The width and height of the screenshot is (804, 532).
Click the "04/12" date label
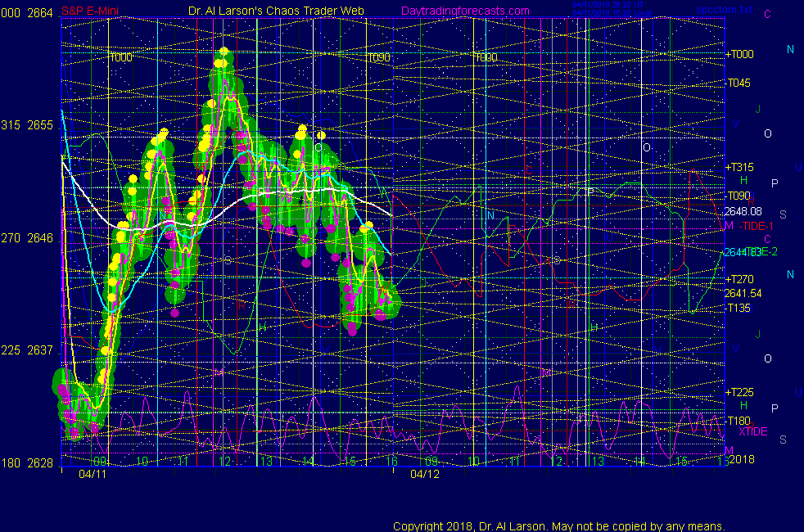click(425, 474)
